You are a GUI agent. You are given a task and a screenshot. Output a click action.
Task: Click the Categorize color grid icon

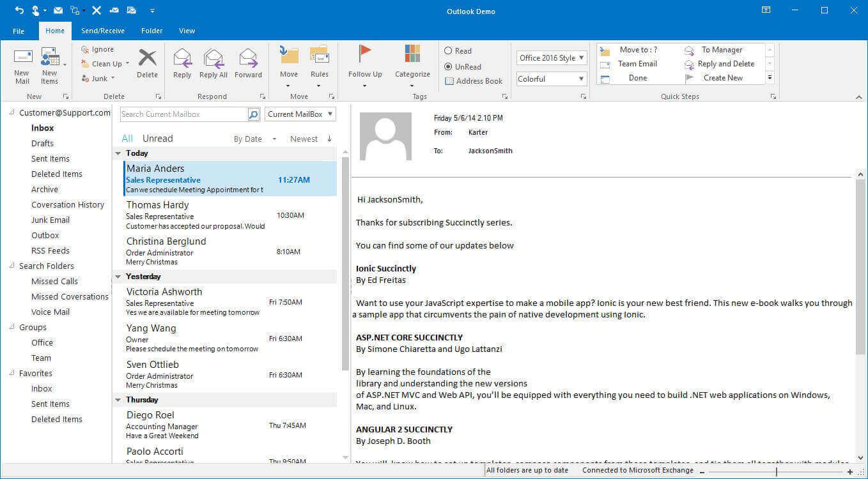coord(412,54)
